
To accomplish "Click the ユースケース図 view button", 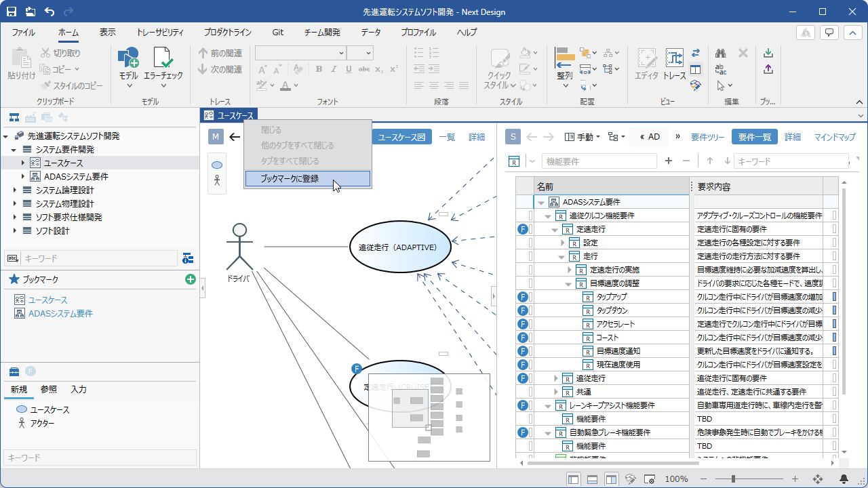I will pyautogui.click(x=402, y=137).
